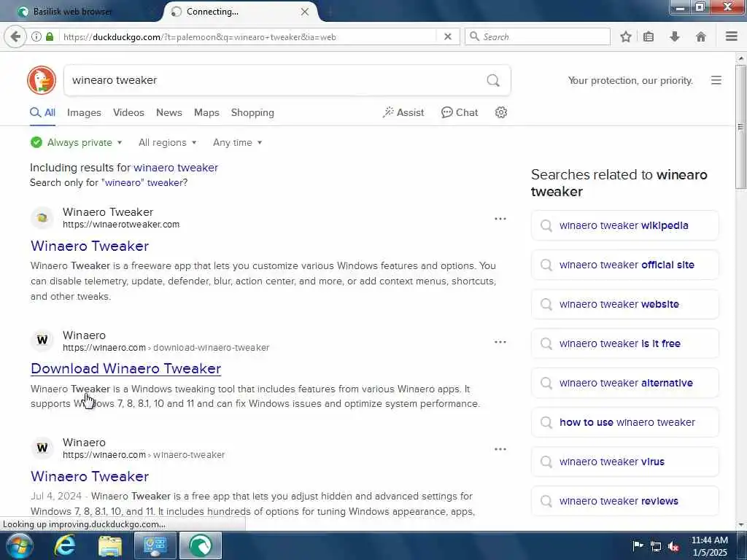The width and height of the screenshot is (747, 560).
Task: Expand the Always private dropdown
Action: [x=76, y=142]
